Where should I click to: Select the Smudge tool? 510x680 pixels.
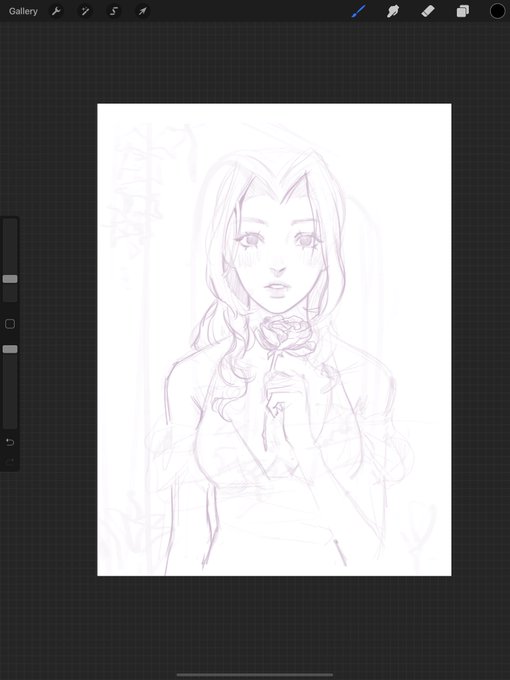click(x=393, y=11)
